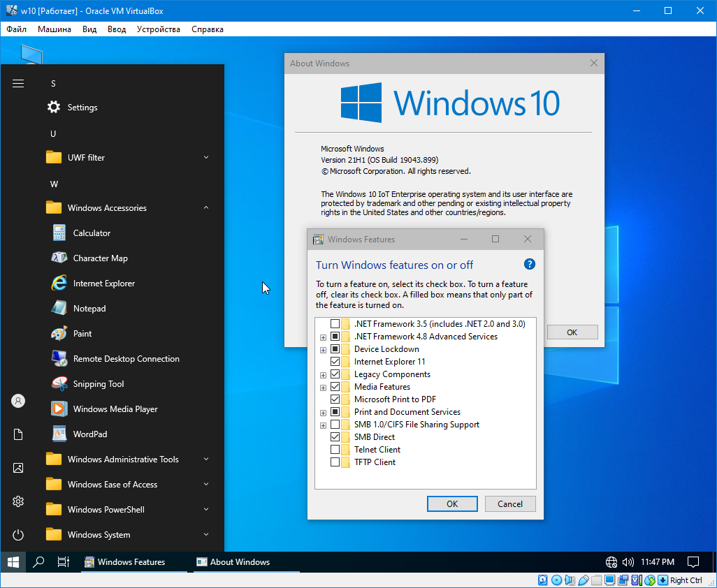Collapse the Windows Accessories folder
Viewport: 717px width, 588px height.
129,208
